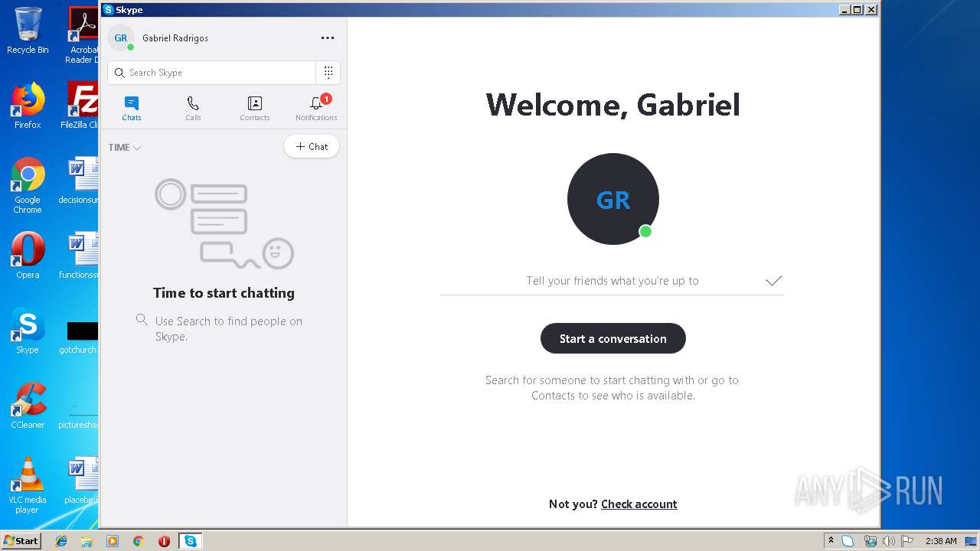Image resolution: width=980 pixels, height=551 pixels.
Task: Launch Internet Explorer from taskbar
Action: click(x=61, y=541)
